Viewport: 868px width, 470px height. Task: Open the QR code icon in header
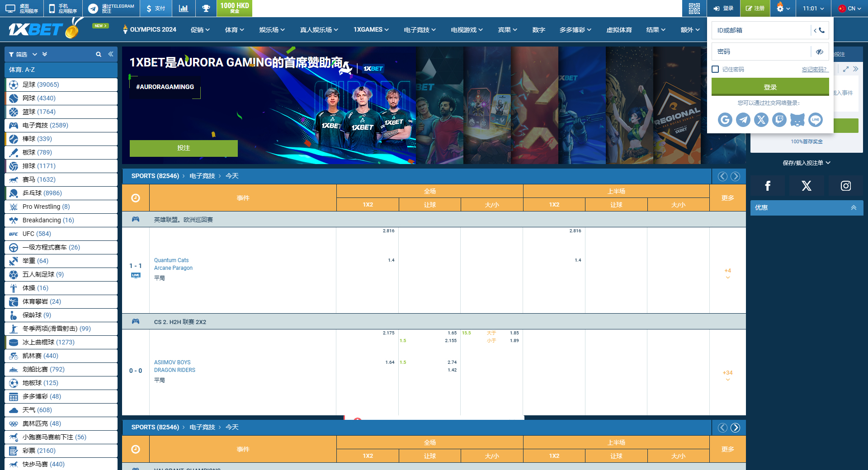(694, 8)
